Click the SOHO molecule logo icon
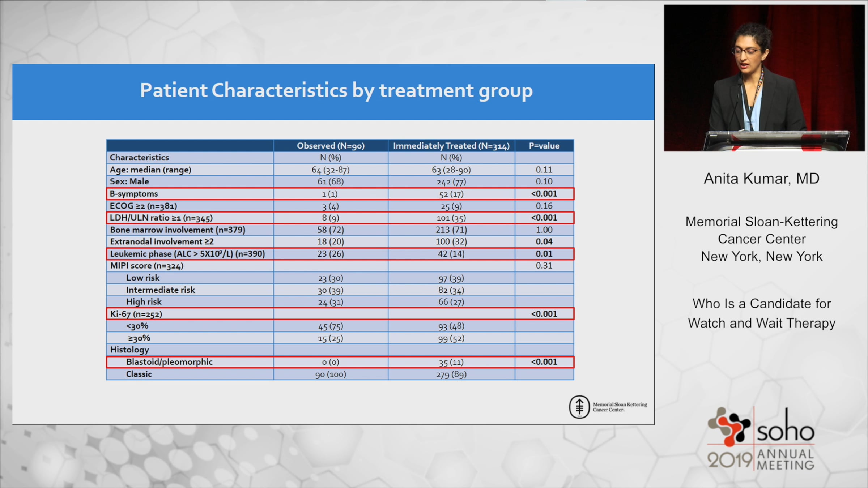Screen dimensions: 868x488 pos(729,427)
